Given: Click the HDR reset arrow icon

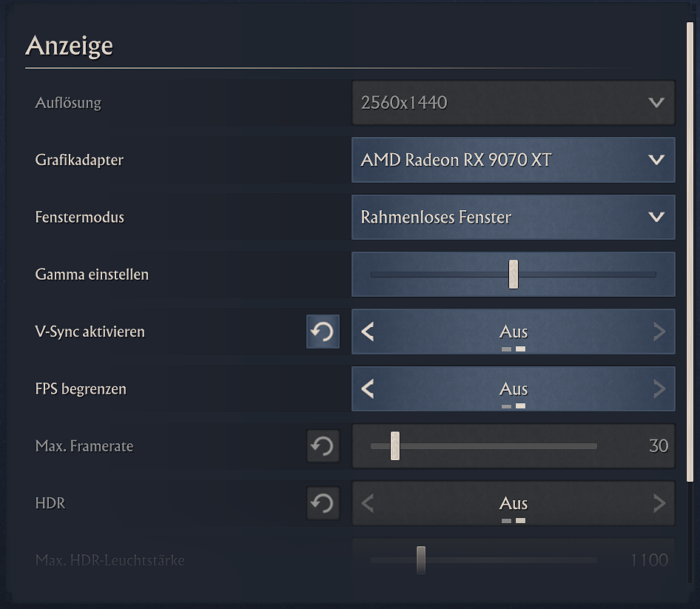Looking at the screenshot, I should pyautogui.click(x=323, y=503).
